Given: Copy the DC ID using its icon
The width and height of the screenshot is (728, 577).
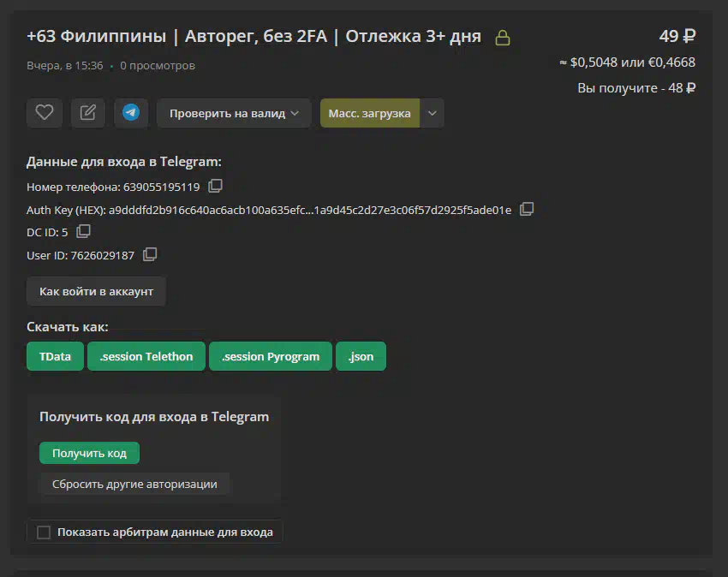Looking at the screenshot, I should tap(83, 231).
